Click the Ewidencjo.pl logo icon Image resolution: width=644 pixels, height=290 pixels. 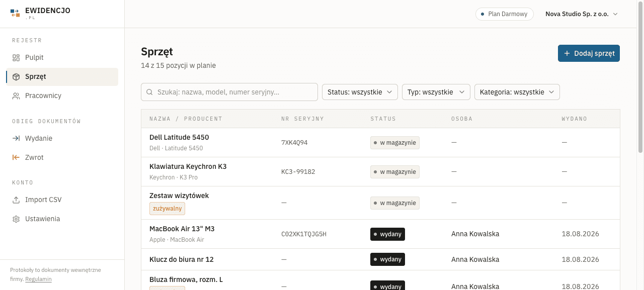click(15, 13)
